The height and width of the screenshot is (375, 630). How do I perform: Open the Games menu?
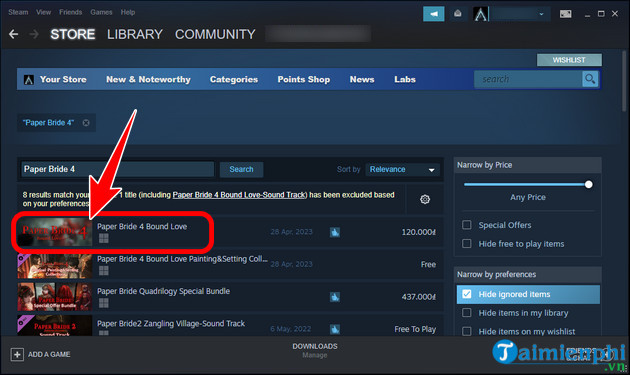101,12
